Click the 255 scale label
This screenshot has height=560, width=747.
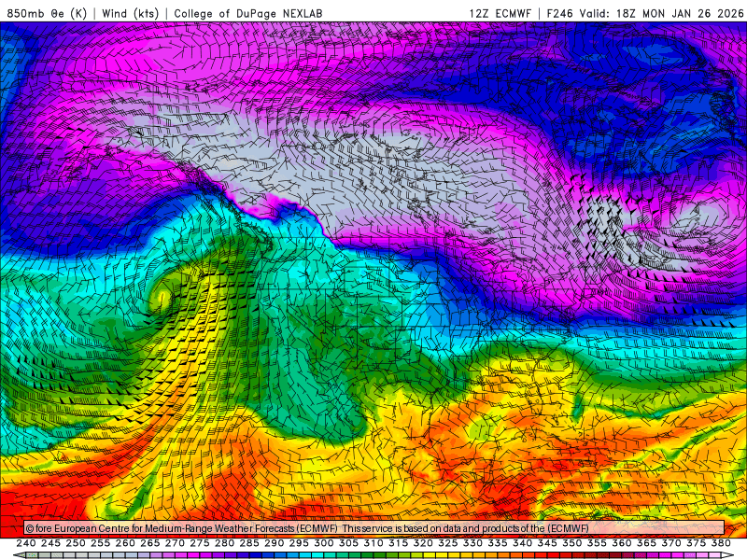pyautogui.click(x=100, y=543)
